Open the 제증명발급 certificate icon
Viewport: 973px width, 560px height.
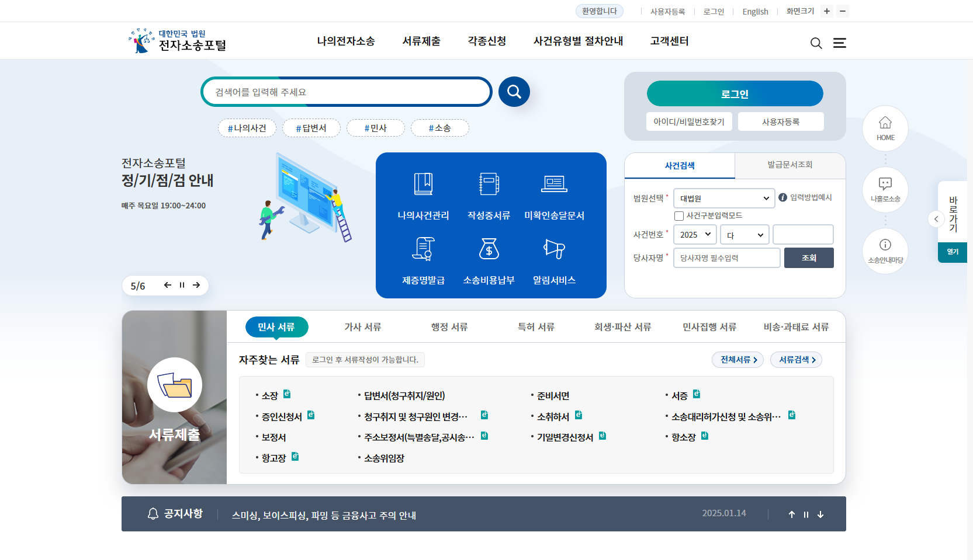[x=423, y=249]
